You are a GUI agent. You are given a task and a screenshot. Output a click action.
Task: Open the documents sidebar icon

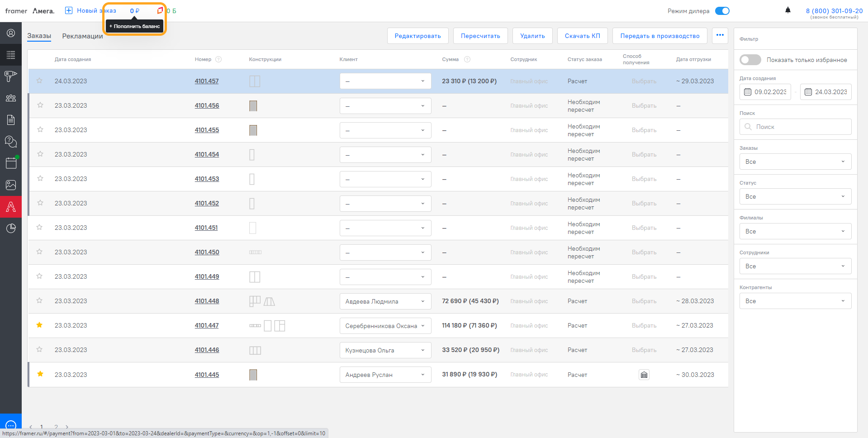click(x=11, y=120)
